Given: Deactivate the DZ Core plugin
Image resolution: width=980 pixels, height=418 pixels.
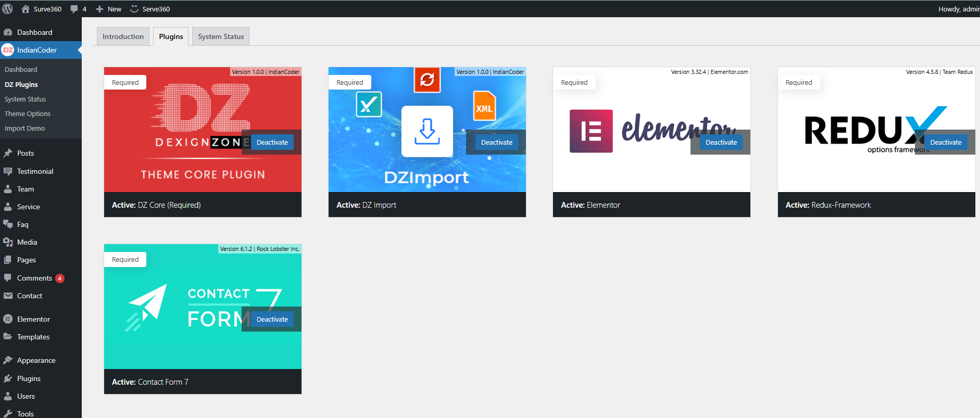Looking at the screenshot, I should pyautogui.click(x=272, y=142).
